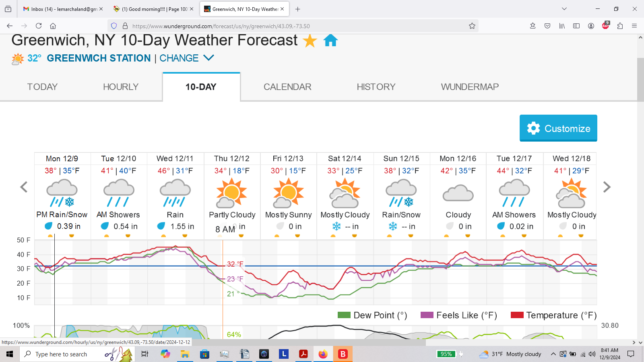Screen dimensions: 644x362
Task: Open the CALENDAR tab
Action: (x=287, y=87)
